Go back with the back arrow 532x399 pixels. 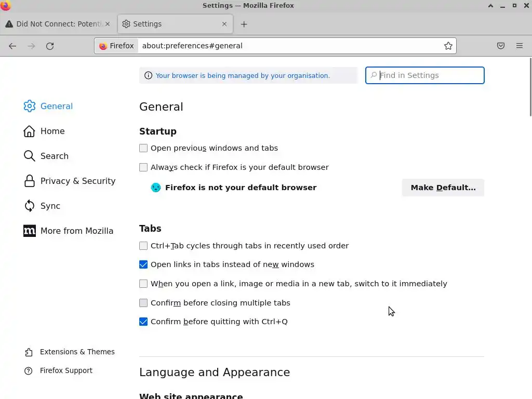tap(12, 46)
